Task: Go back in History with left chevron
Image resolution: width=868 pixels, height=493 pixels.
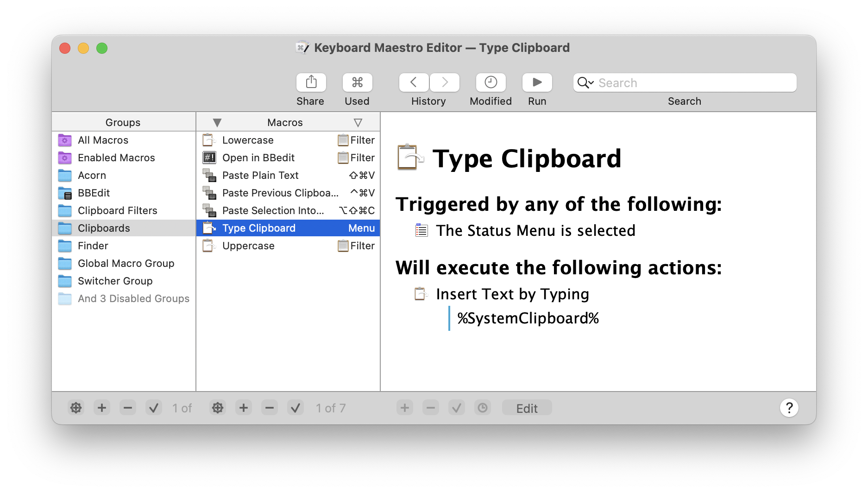Action: 414,82
